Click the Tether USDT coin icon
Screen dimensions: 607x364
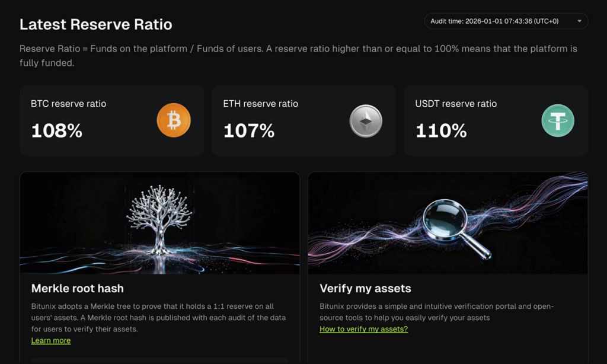[558, 121]
